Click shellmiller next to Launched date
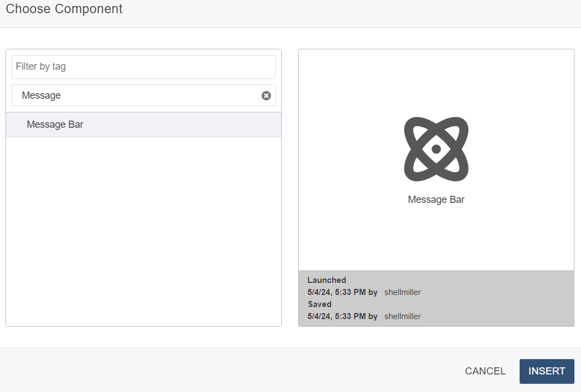581x392 pixels. pyautogui.click(x=402, y=292)
